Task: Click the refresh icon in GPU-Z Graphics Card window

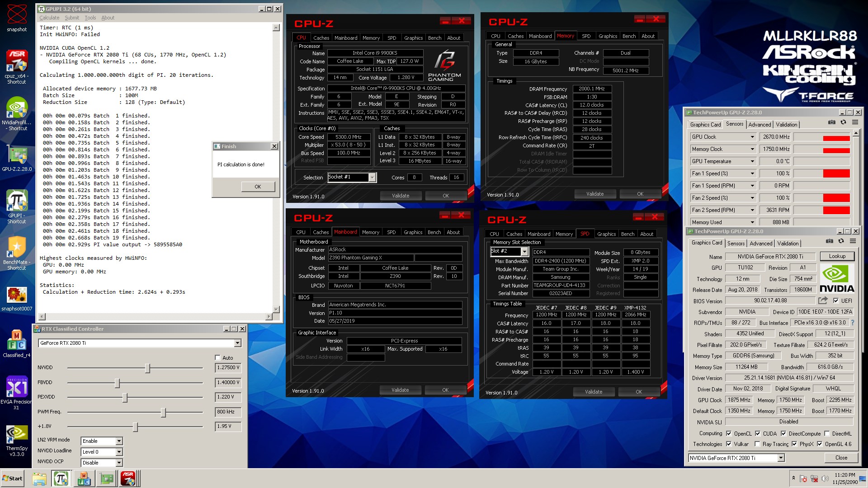Action: click(841, 241)
